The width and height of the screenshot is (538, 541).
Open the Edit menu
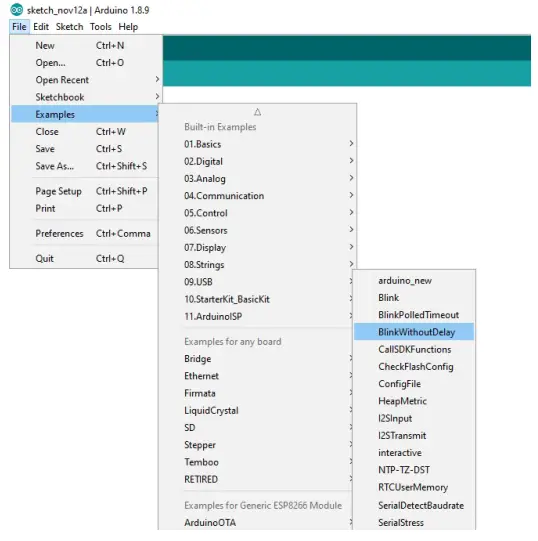click(x=41, y=27)
